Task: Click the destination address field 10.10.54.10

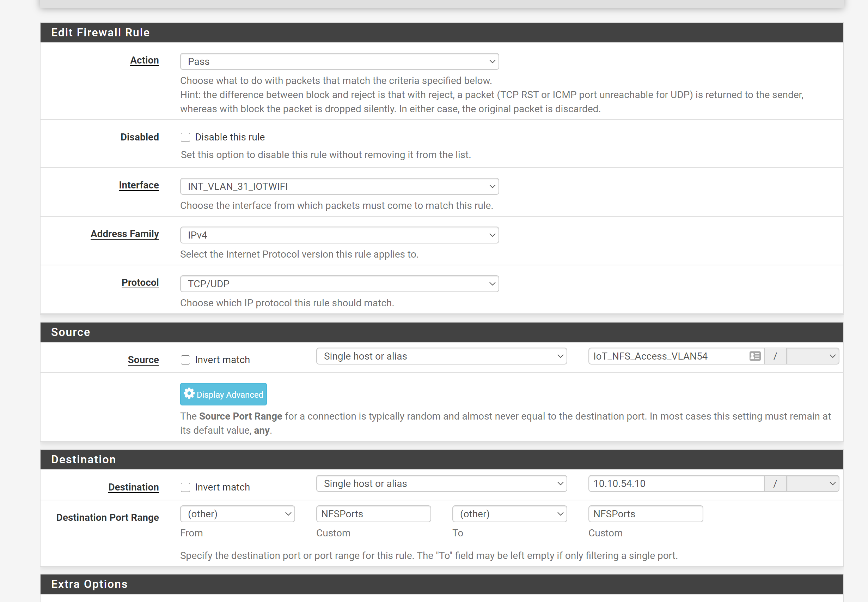Action: click(676, 483)
